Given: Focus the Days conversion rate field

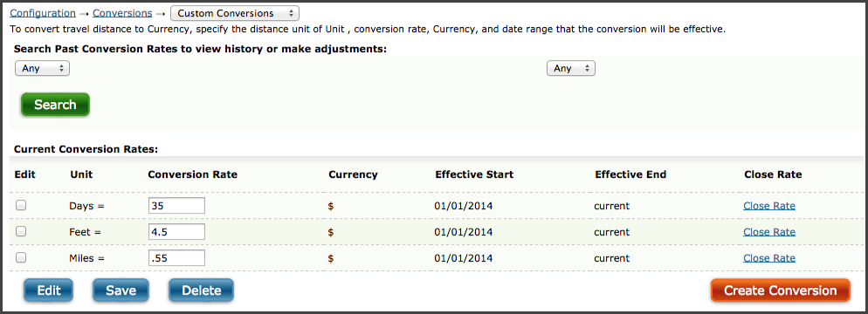Looking at the screenshot, I should click(176, 206).
